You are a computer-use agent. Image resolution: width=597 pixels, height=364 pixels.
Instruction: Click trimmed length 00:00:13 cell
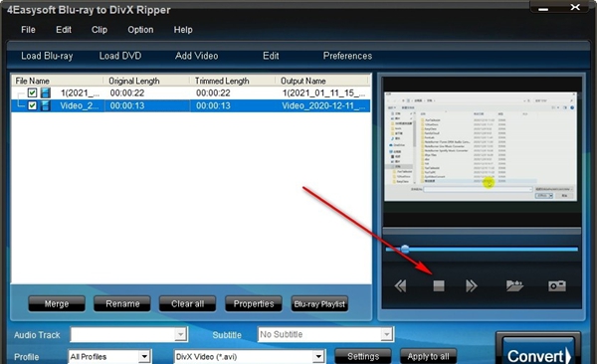coord(213,105)
